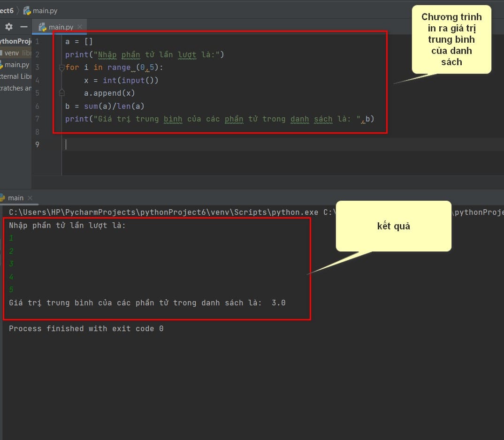Click the 'a.append(x)' code line

(x=109, y=93)
